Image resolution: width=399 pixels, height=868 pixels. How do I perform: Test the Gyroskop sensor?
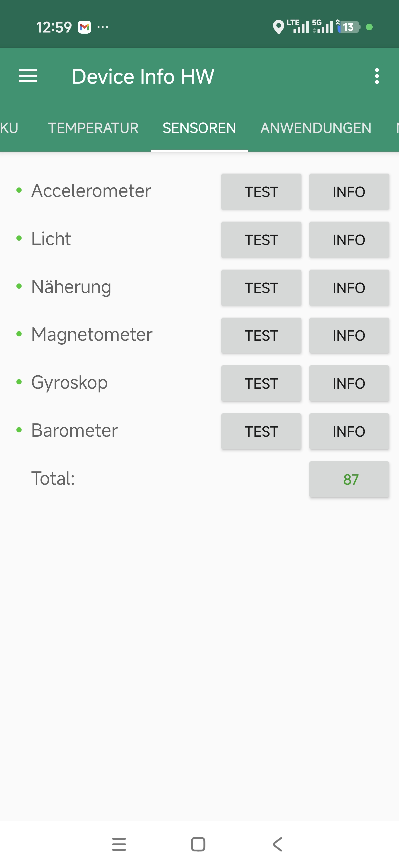(x=261, y=383)
